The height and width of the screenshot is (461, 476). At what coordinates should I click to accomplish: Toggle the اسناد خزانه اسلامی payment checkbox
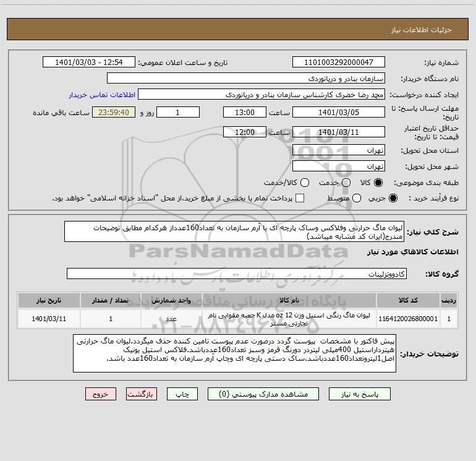click(x=300, y=198)
